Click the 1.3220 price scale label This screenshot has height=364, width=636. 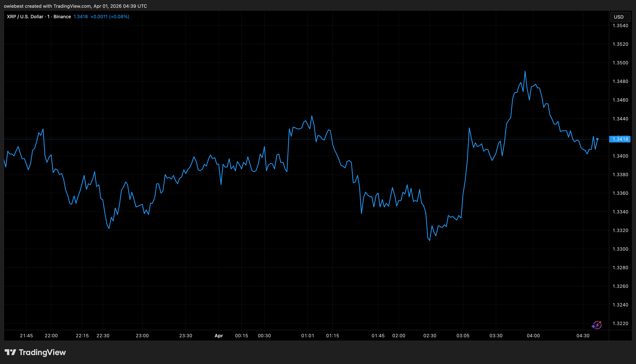(620, 323)
